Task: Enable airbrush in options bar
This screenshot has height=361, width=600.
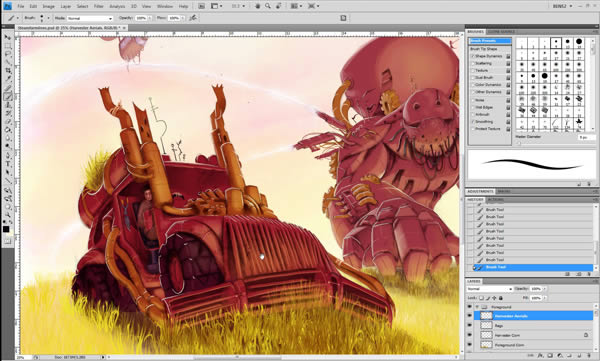Action: [193, 18]
